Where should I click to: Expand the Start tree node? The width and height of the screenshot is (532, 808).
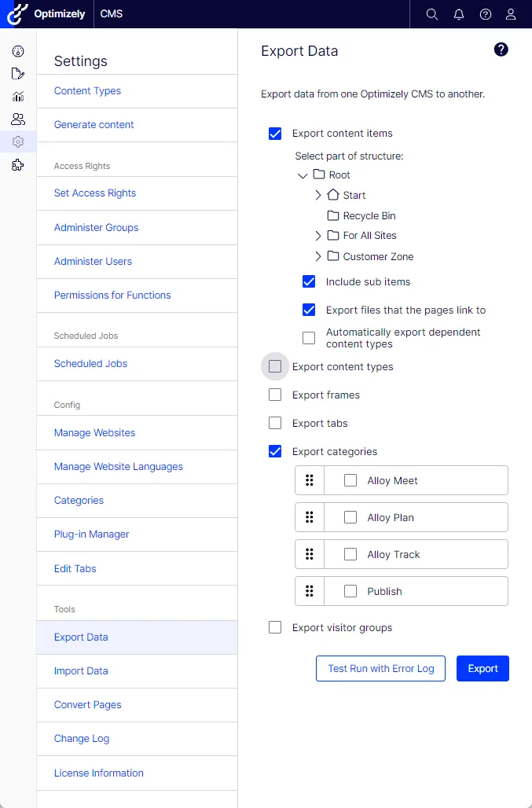(318, 195)
